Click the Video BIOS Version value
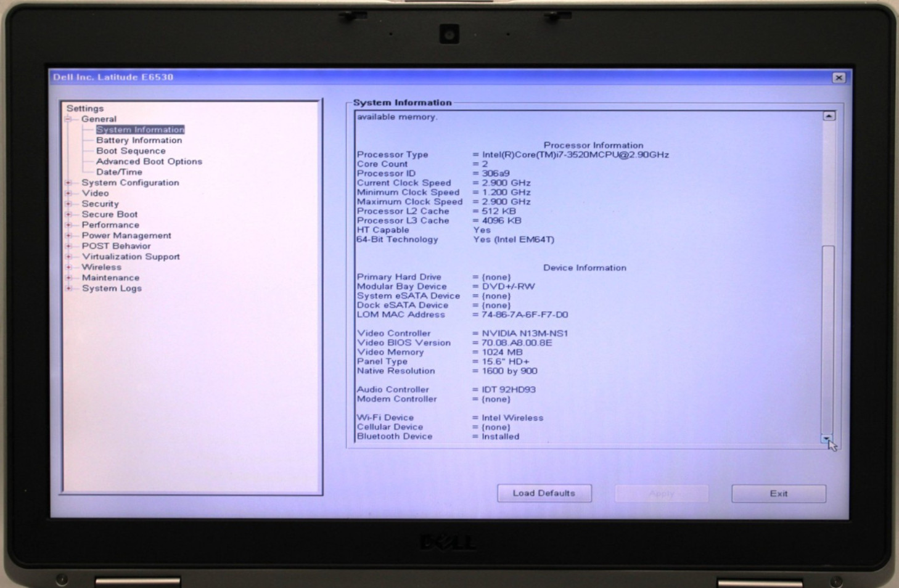This screenshot has height=588, width=899. tap(517, 343)
